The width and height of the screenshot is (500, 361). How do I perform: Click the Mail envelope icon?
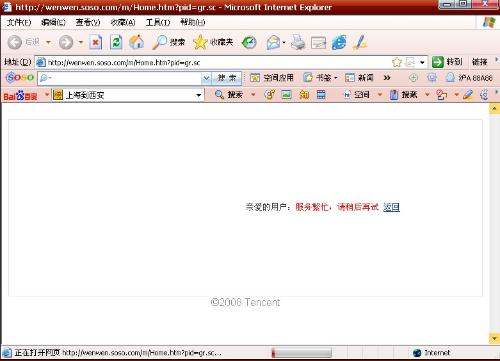(273, 42)
